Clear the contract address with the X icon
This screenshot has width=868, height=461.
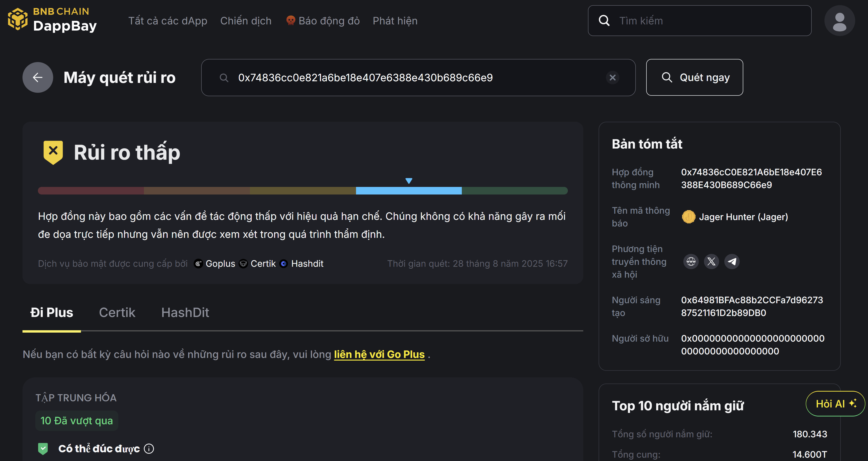point(613,77)
